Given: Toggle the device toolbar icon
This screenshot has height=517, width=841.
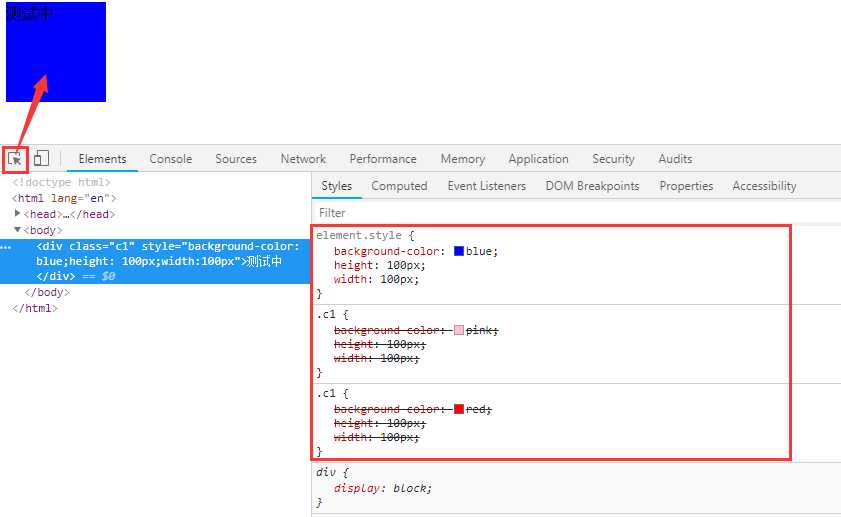Looking at the screenshot, I should pyautogui.click(x=41, y=158).
